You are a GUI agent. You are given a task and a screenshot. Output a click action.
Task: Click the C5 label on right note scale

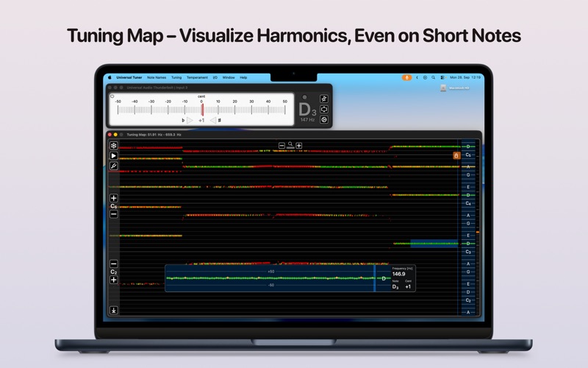point(468,155)
